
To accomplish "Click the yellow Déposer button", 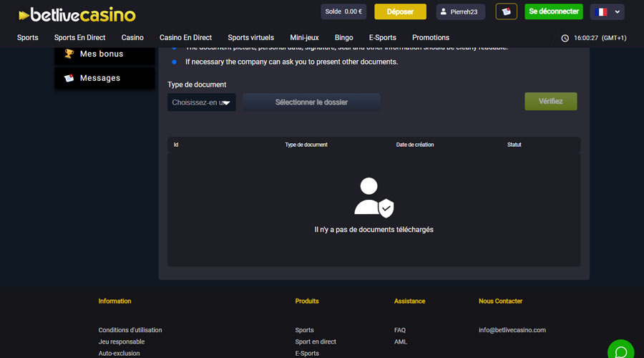I will click(400, 11).
